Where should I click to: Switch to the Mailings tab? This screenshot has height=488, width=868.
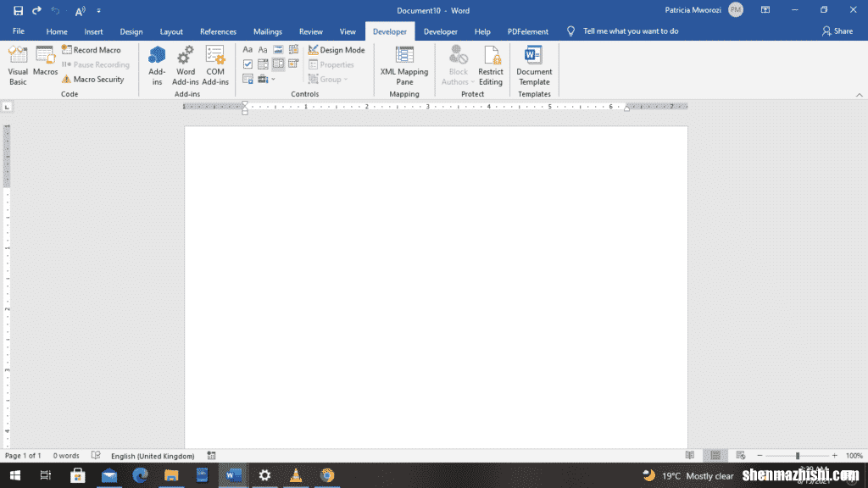coord(267,31)
